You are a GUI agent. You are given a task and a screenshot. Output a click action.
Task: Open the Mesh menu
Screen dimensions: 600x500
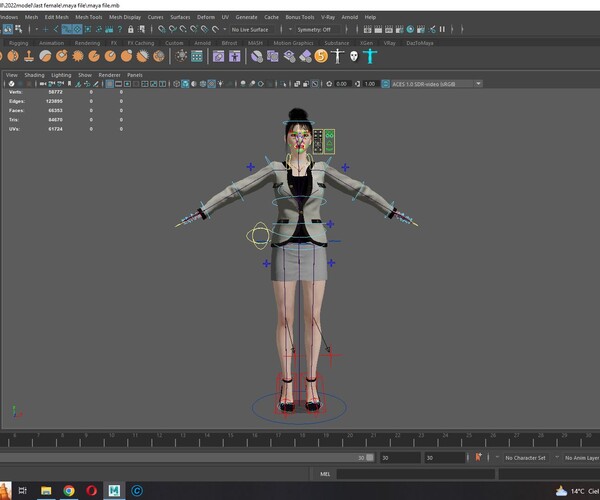click(x=31, y=17)
